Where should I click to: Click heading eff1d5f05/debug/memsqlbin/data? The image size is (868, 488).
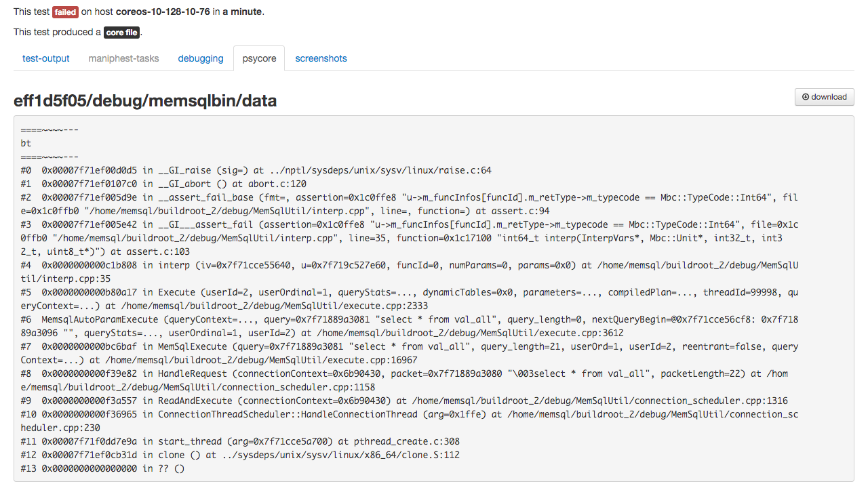[x=145, y=101]
